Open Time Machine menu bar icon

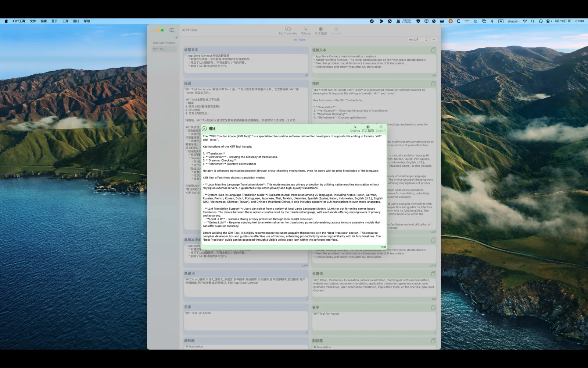pos(476,21)
